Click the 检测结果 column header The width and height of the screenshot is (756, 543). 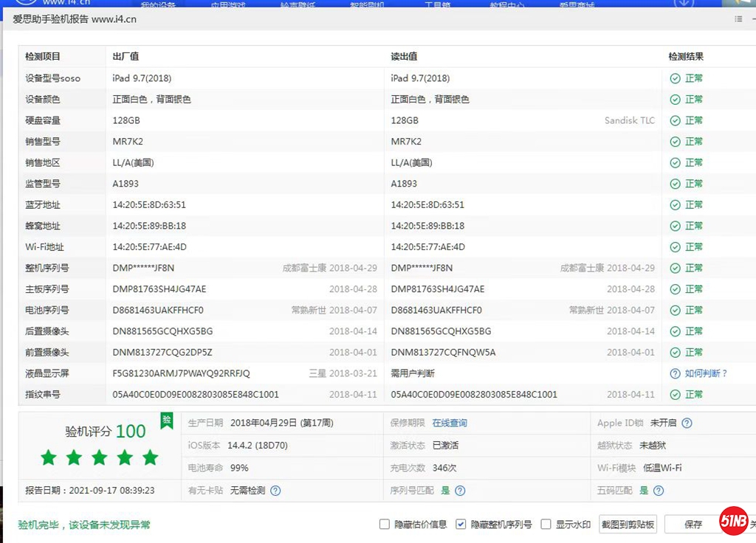[x=686, y=57]
